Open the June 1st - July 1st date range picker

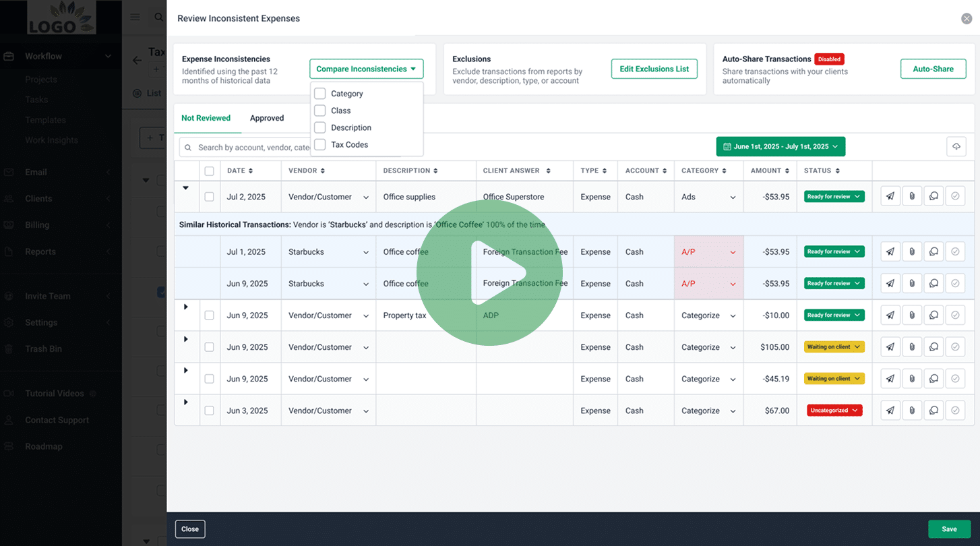[x=780, y=147]
